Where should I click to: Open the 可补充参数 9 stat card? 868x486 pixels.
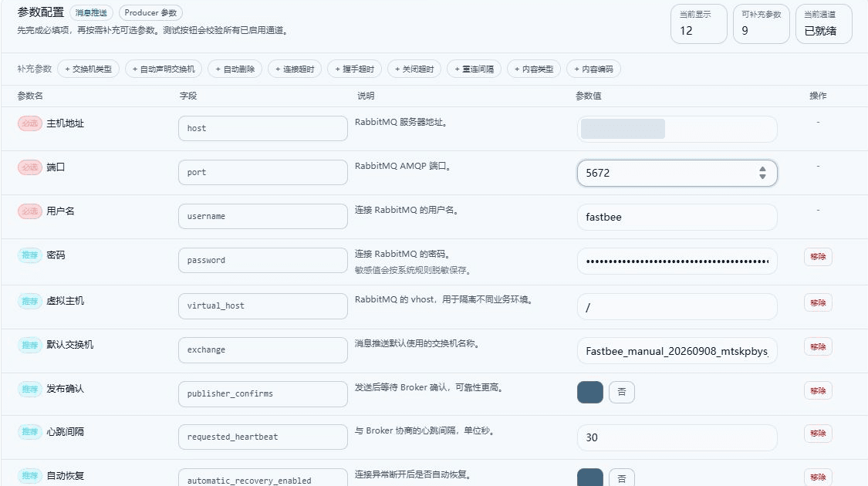click(762, 24)
